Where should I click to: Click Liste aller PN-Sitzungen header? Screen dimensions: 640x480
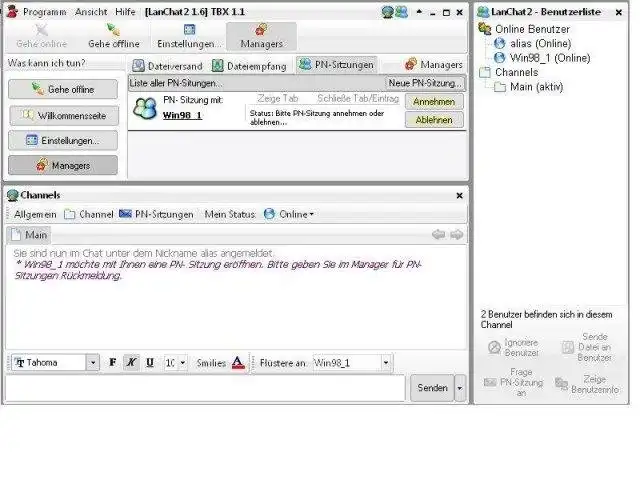176,83
